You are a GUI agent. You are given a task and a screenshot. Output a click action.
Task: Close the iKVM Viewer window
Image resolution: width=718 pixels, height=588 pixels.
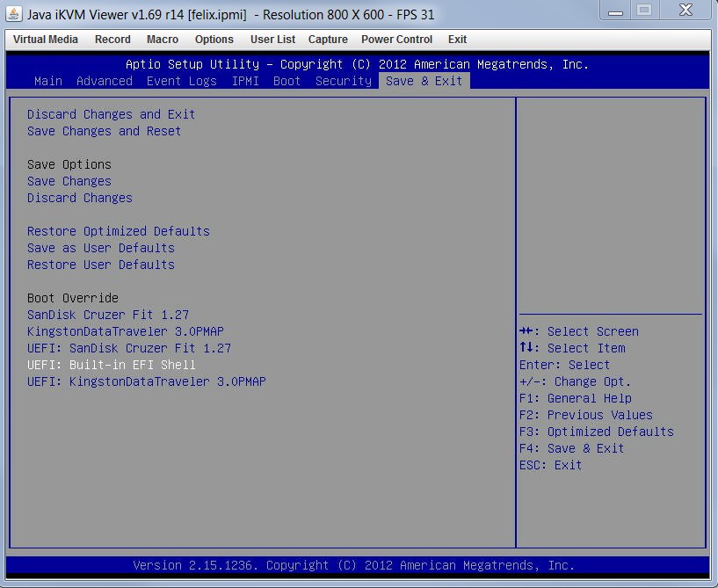coord(685,11)
